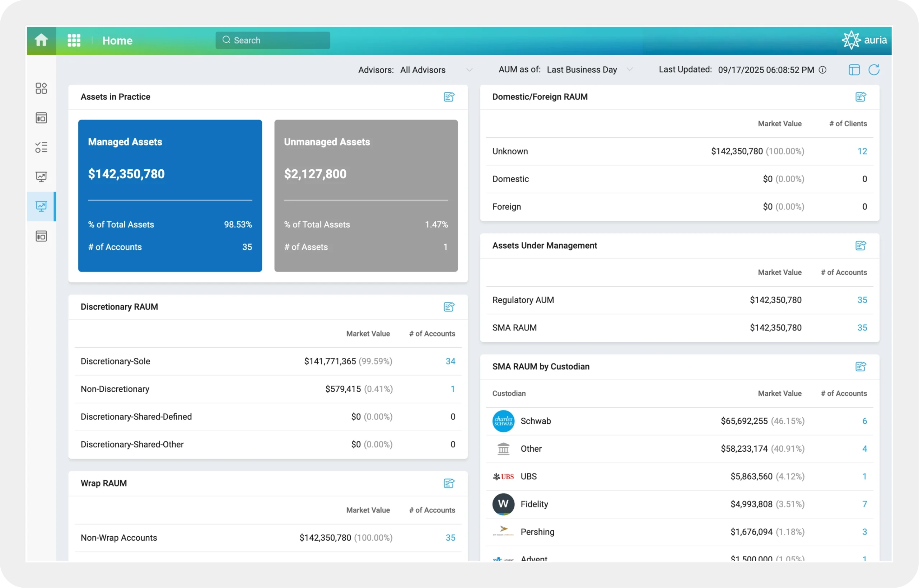Click the checklist icon in the left sidebar
Viewport: 919px width, 588px height.
[x=41, y=147]
